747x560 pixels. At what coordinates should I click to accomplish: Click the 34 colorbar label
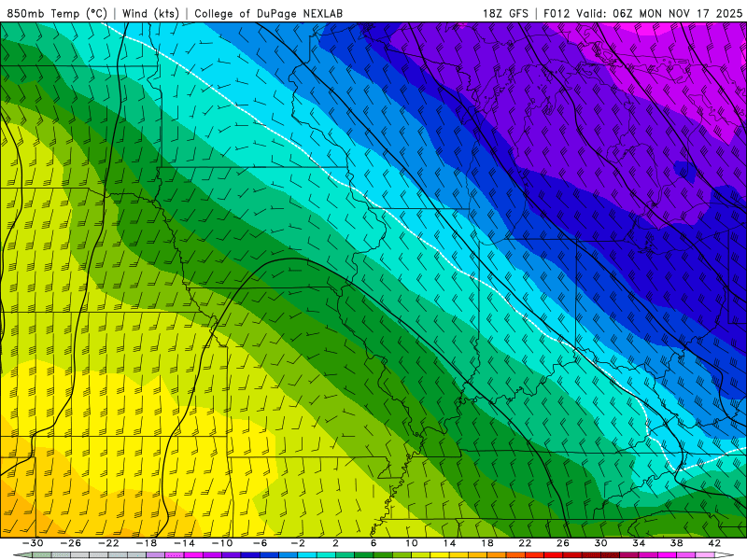tap(639, 543)
